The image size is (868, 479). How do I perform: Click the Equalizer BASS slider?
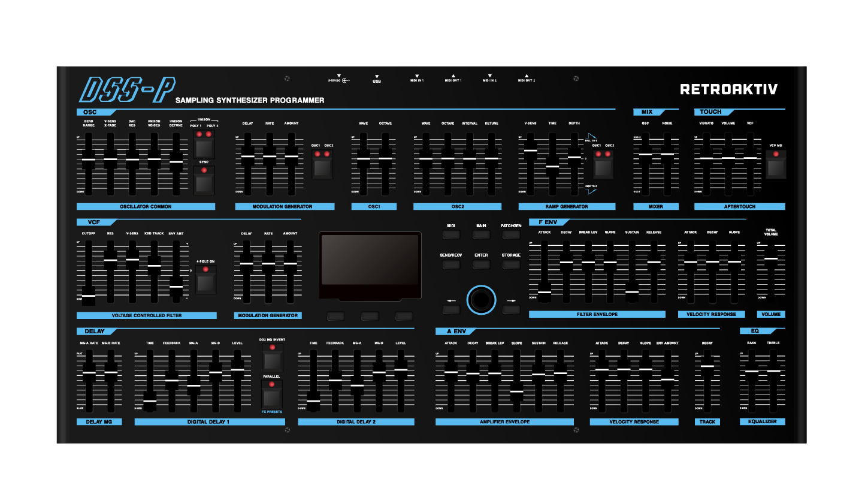tap(752, 381)
